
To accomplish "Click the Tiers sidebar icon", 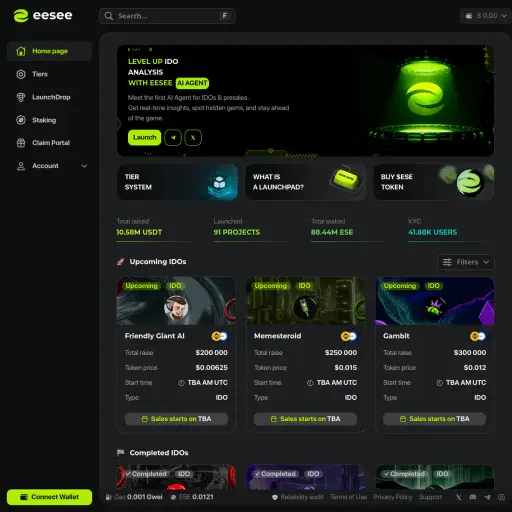I will (21, 74).
